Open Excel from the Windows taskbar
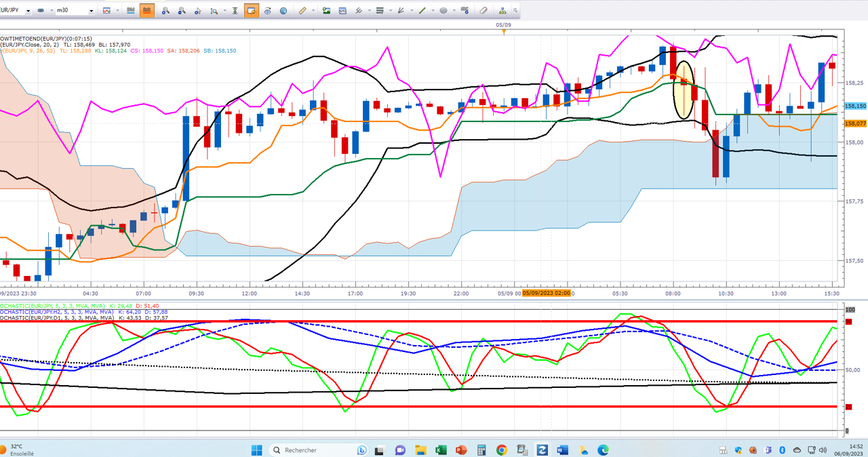This screenshot has width=868, height=457. tap(441, 450)
